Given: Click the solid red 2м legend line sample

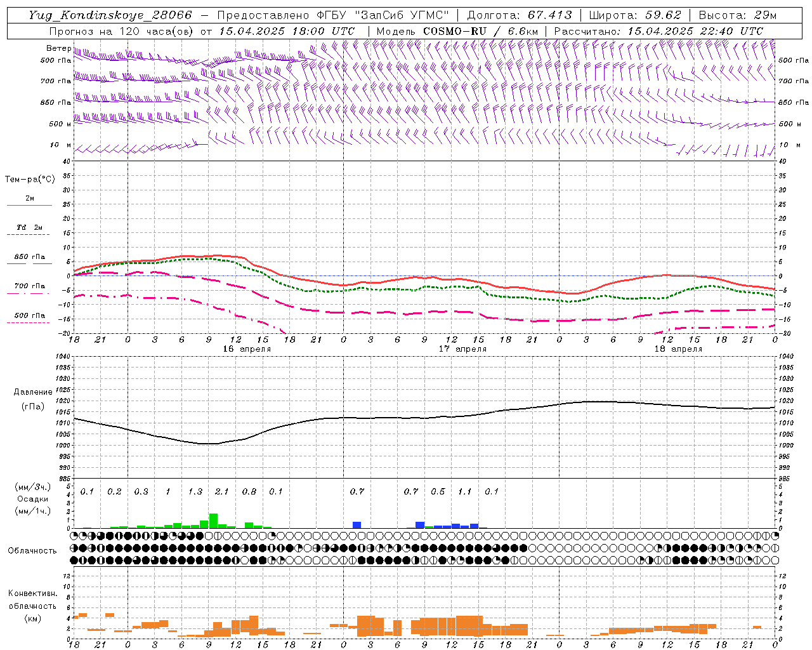Looking at the screenshot, I should (29, 205).
